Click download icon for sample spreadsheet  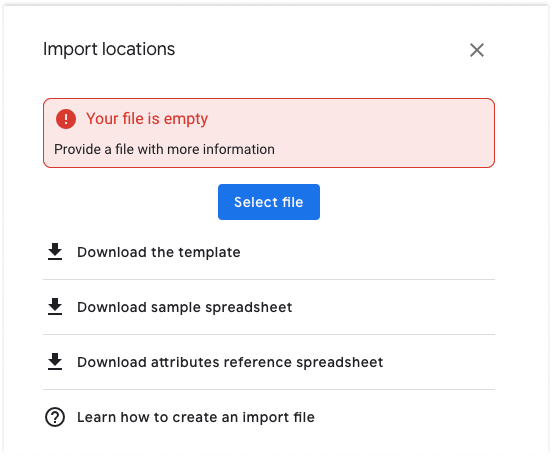[55, 307]
